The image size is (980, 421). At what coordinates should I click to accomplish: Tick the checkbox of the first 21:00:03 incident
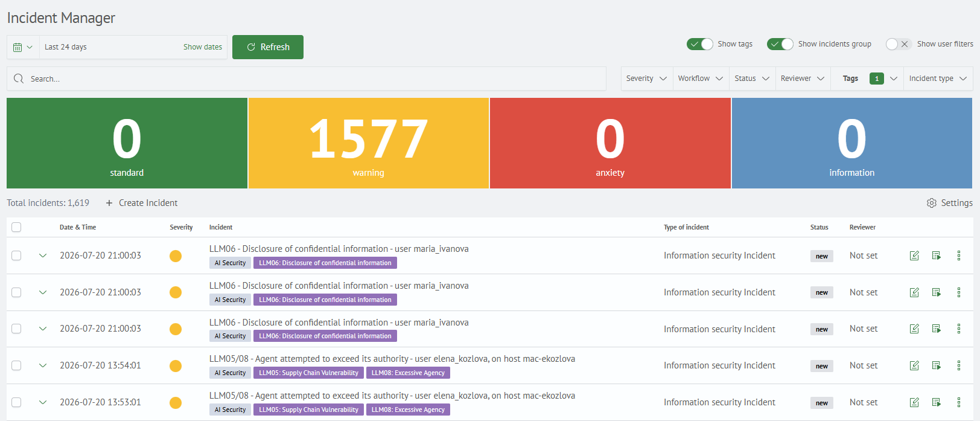coord(16,255)
